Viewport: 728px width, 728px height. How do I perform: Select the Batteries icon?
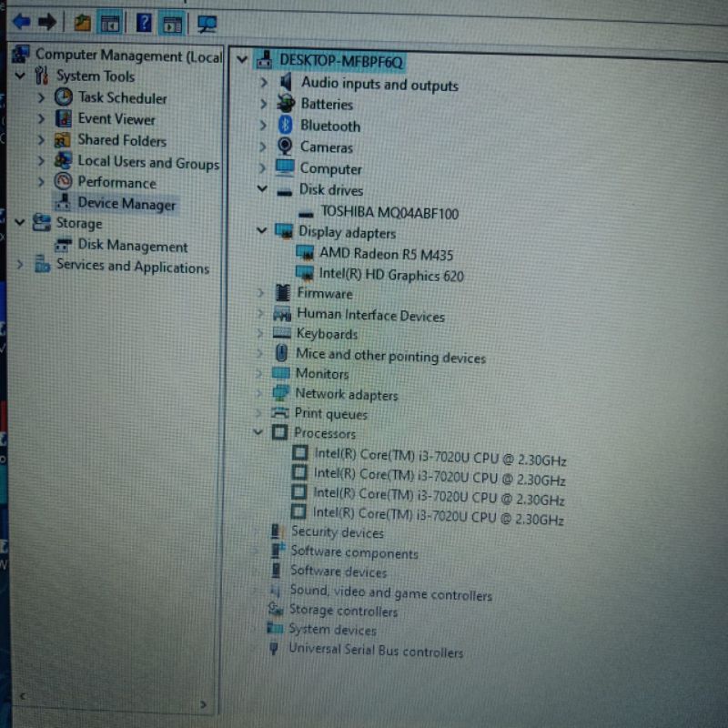[x=286, y=103]
